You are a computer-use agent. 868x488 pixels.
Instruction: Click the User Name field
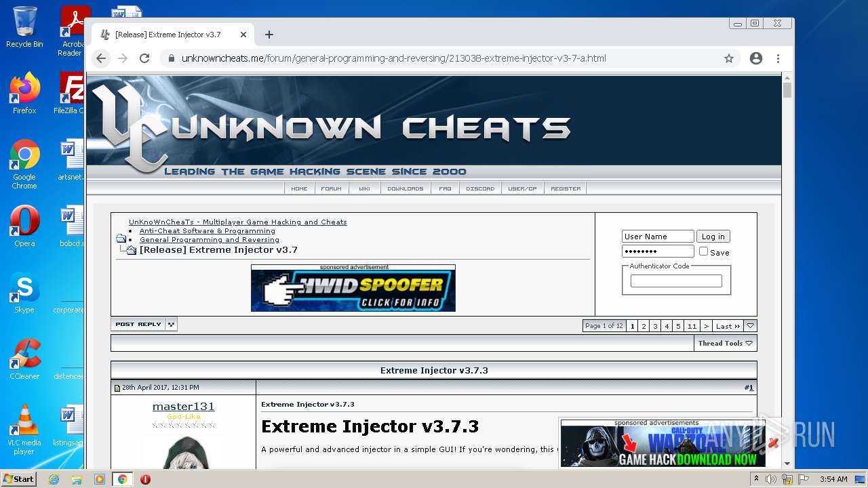[658, 237]
